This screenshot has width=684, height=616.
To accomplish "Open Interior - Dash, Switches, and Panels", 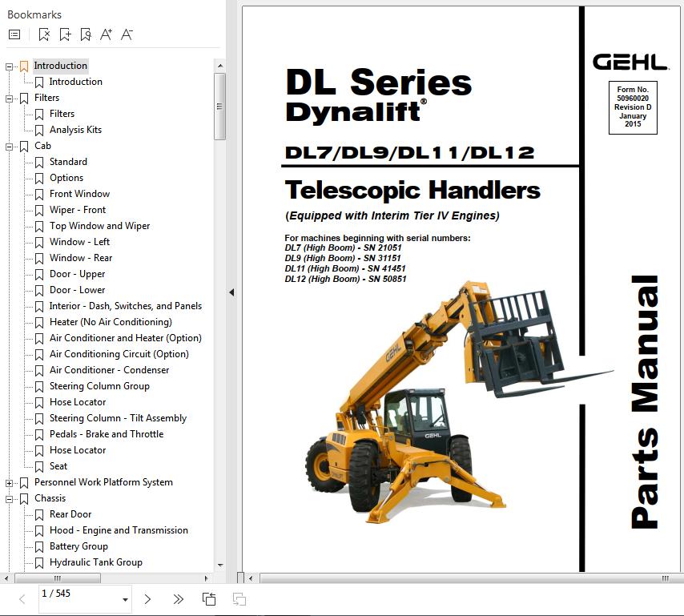I will pyautogui.click(x=126, y=306).
